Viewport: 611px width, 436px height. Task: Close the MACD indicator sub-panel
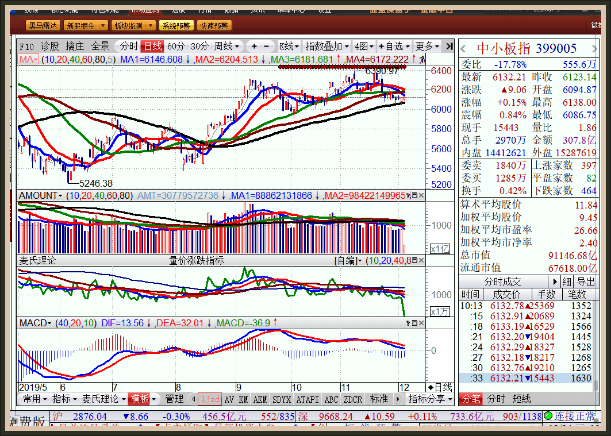[421, 323]
